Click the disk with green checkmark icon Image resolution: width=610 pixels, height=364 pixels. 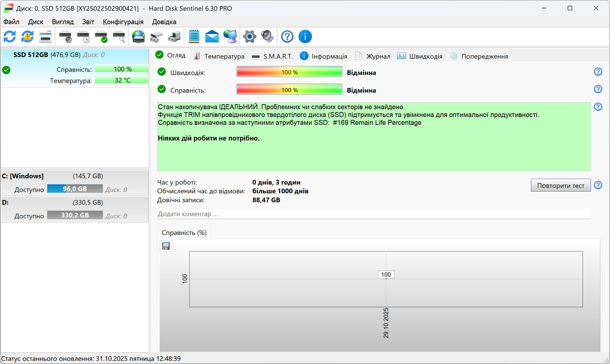(x=101, y=37)
